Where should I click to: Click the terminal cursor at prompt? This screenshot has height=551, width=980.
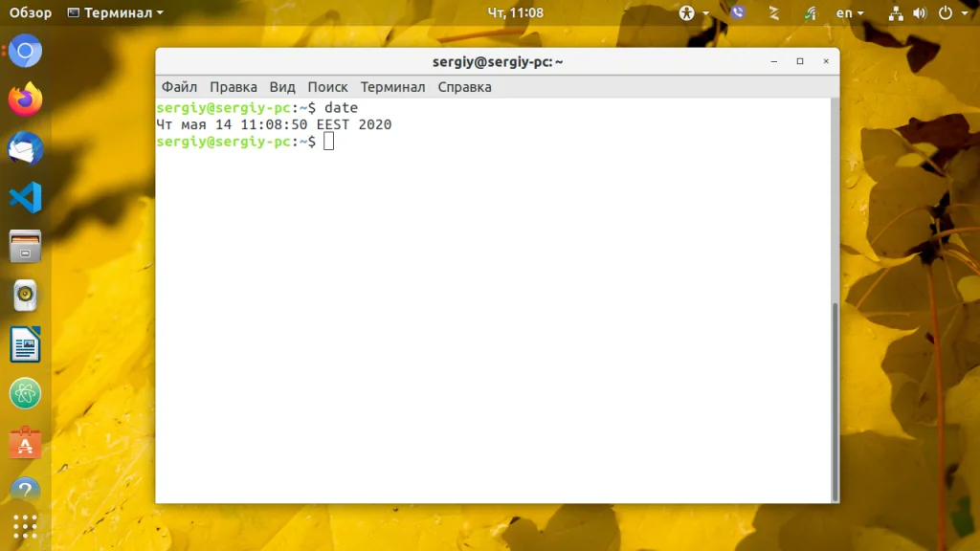pyautogui.click(x=329, y=142)
